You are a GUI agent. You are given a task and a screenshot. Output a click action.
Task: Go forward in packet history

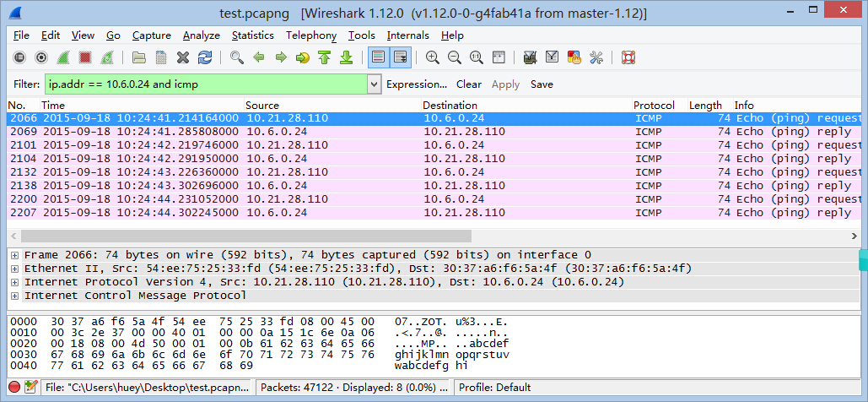click(281, 57)
